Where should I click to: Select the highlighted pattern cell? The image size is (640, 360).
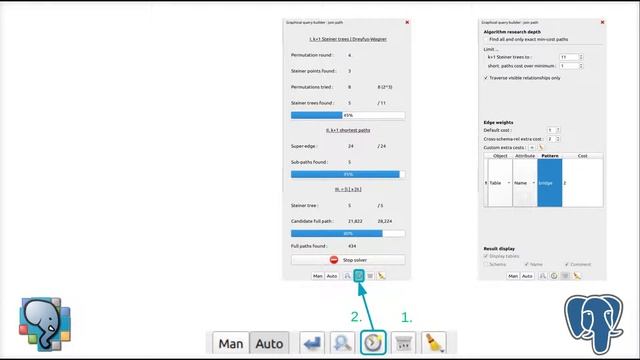click(x=550, y=183)
